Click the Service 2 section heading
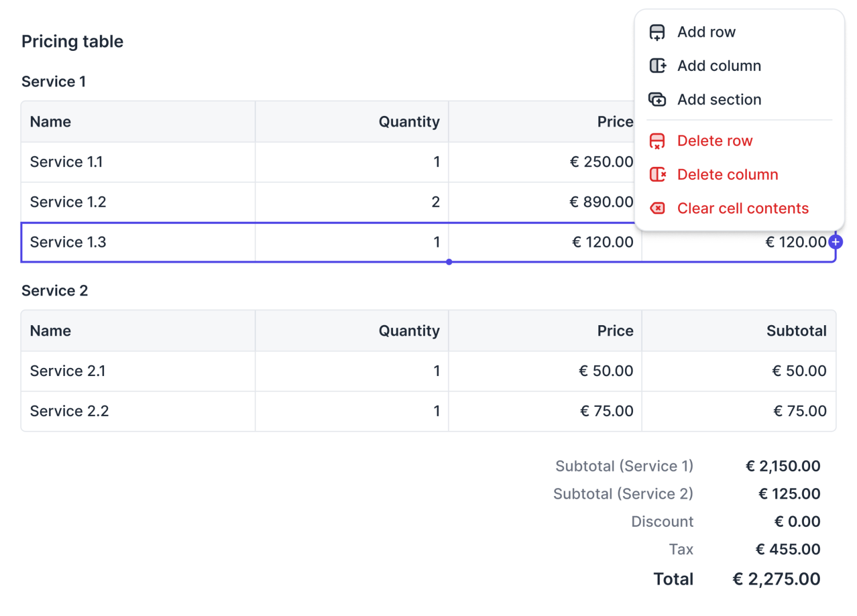The height and width of the screenshot is (616, 857). pos(55,291)
